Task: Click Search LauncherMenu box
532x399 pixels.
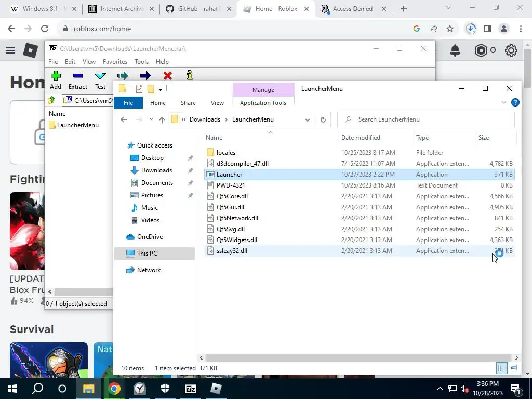Action: (x=426, y=119)
